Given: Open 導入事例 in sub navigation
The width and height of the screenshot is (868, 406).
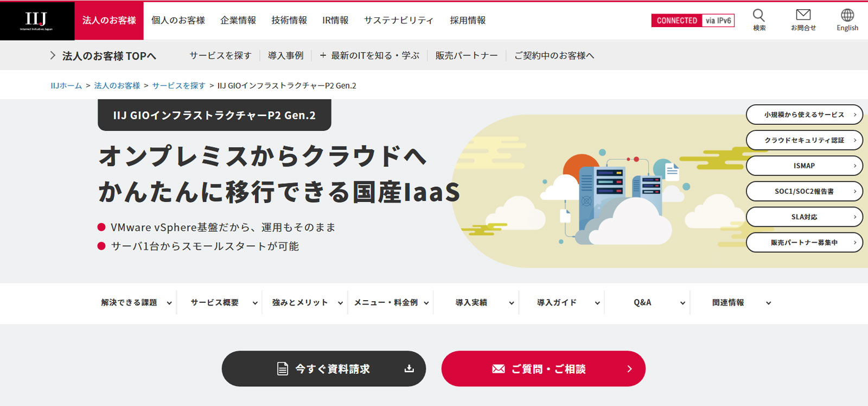Looking at the screenshot, I should coord(285,55).
